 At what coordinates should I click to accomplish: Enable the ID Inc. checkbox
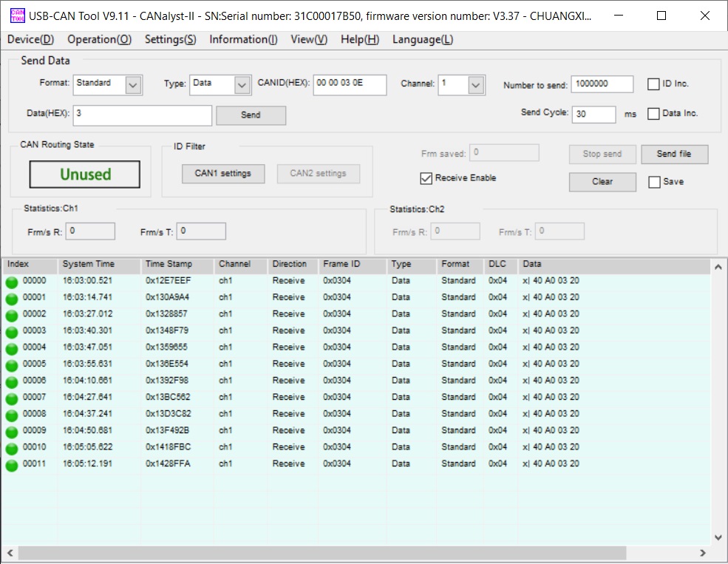(653, 84)
